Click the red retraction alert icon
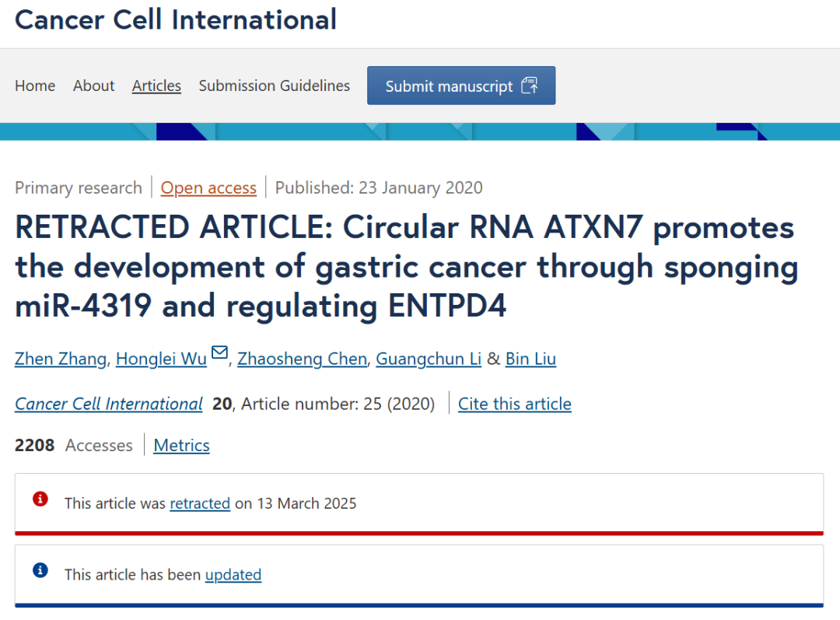Image resolution: width=840 pixels, height=620 pixels. tap(40, 499)
